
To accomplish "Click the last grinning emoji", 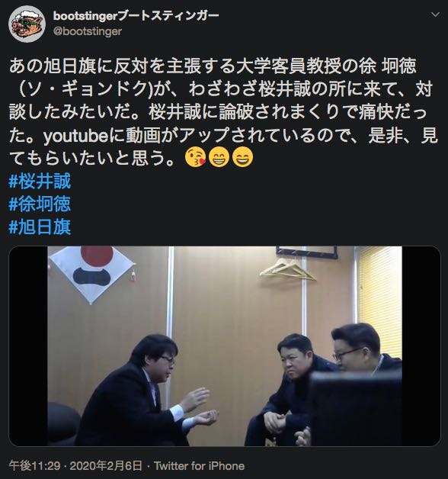I will pyautogui.click(x=242, y=157).
